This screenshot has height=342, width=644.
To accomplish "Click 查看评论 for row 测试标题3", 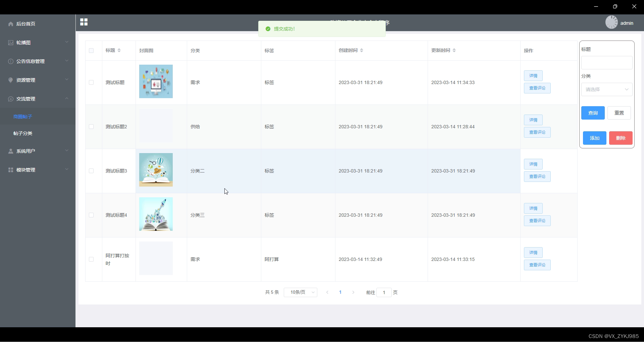I will [x=537, y=177].
